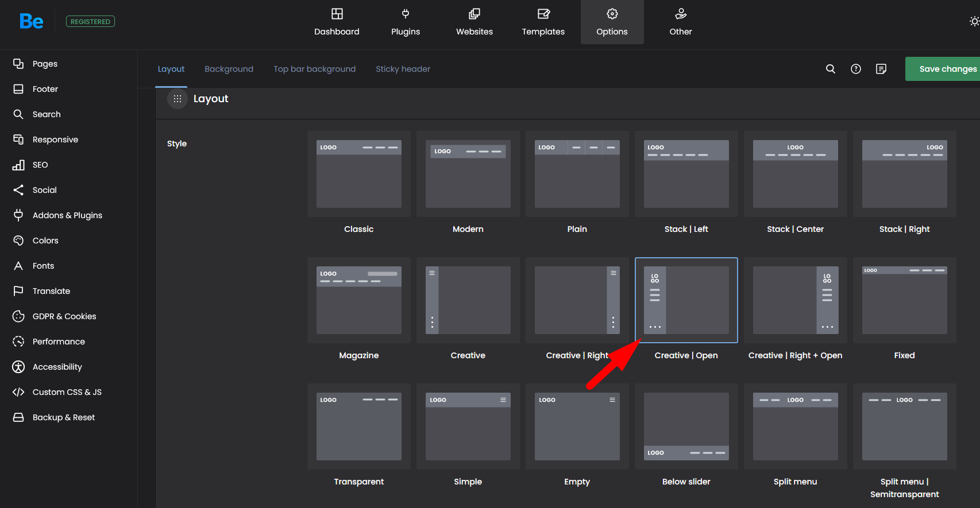Switch to the Sticky header tab

pyautogui.click(x=403, y=69)
